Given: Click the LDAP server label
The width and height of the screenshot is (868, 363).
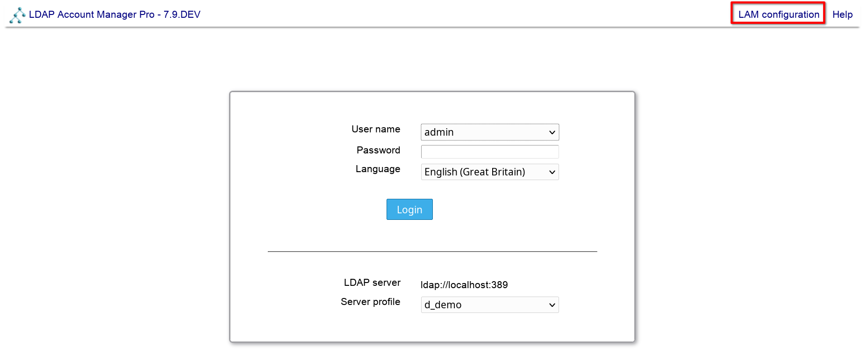Looking at the screenshot, I should point(372,283).
